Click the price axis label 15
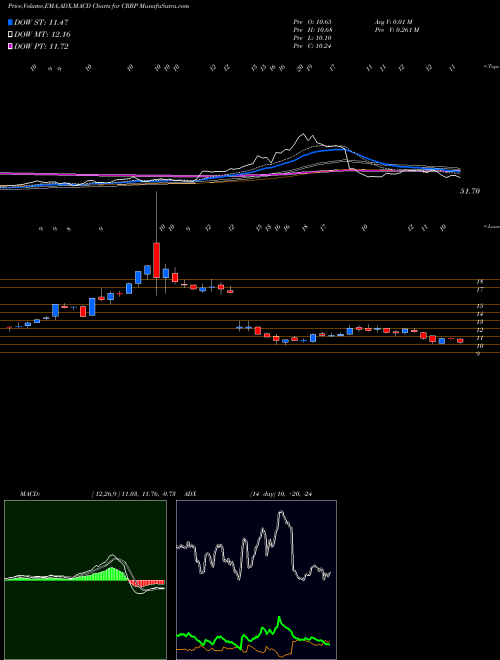This screenshot has width=500, height=660. (479, 306)
